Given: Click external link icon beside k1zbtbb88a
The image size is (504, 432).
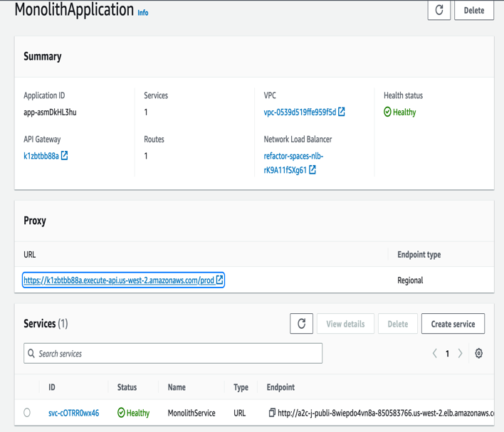Looking at the screenshot, I should click(64, 156).
